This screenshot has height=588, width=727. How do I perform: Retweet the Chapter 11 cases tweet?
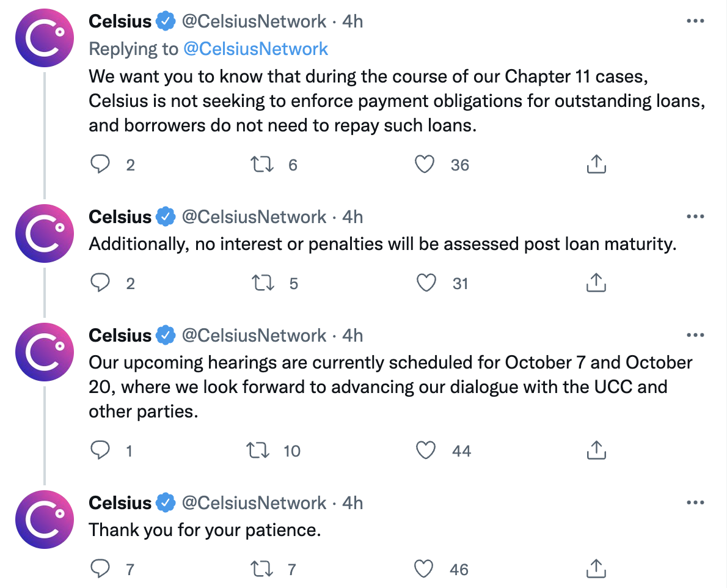click(262, 164)
